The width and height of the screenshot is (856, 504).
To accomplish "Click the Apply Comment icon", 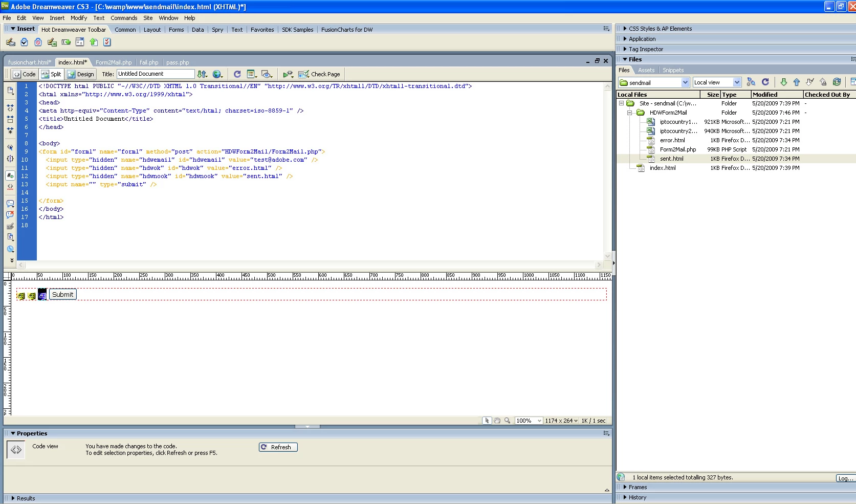I will 10,204.
